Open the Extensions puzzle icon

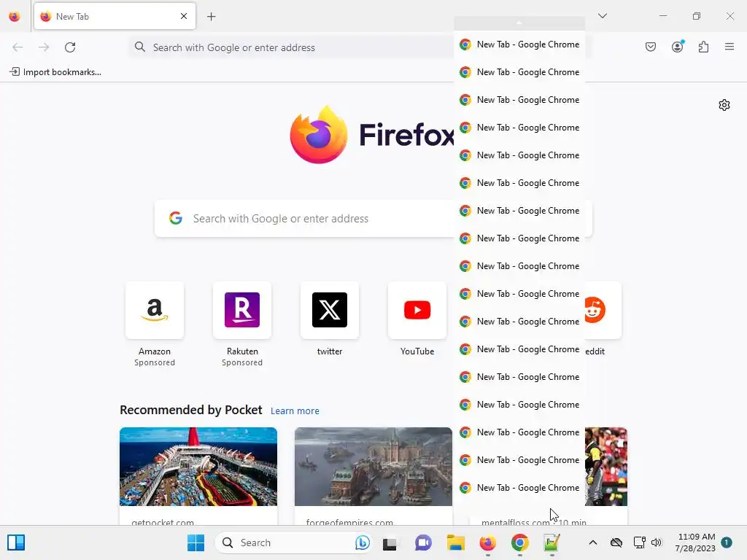click(703, 47)
